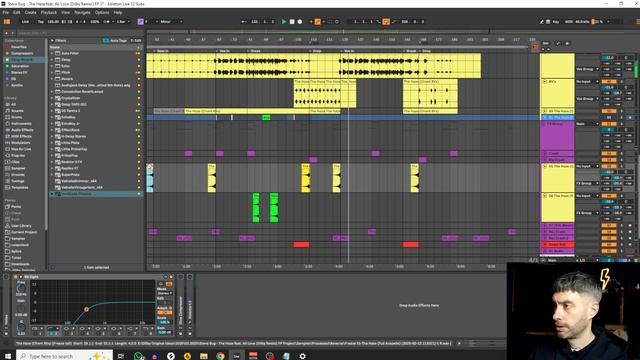Click the transport Play button

click(x=284, y=22)
